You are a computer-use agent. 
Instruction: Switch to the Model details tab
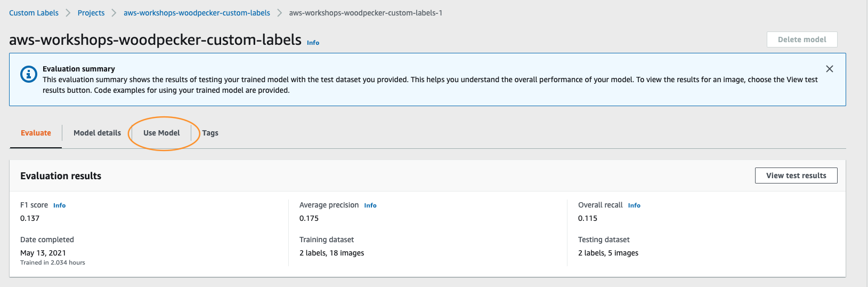[x=97, y=133]
